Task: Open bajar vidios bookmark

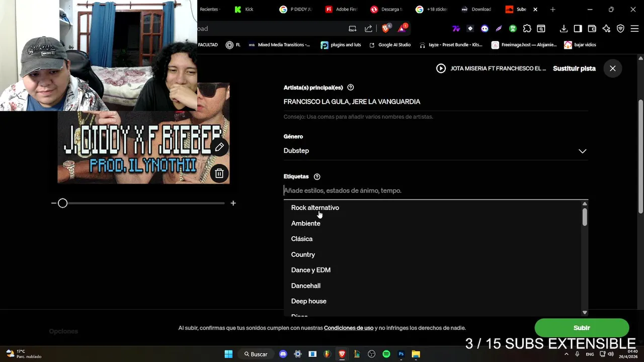Action: coord(580,45)
